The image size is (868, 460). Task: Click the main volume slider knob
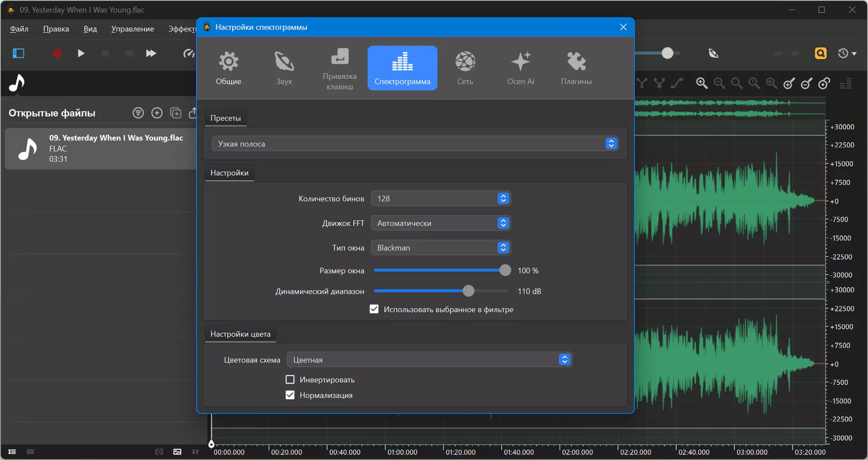667,53
